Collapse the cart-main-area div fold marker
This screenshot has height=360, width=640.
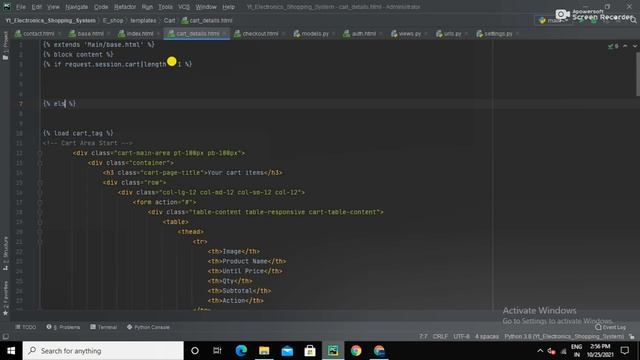tap(40, 153)
